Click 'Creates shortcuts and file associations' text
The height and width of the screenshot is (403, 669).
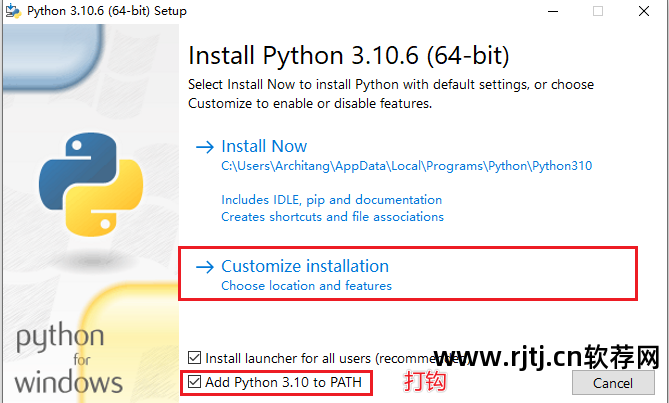332,217
